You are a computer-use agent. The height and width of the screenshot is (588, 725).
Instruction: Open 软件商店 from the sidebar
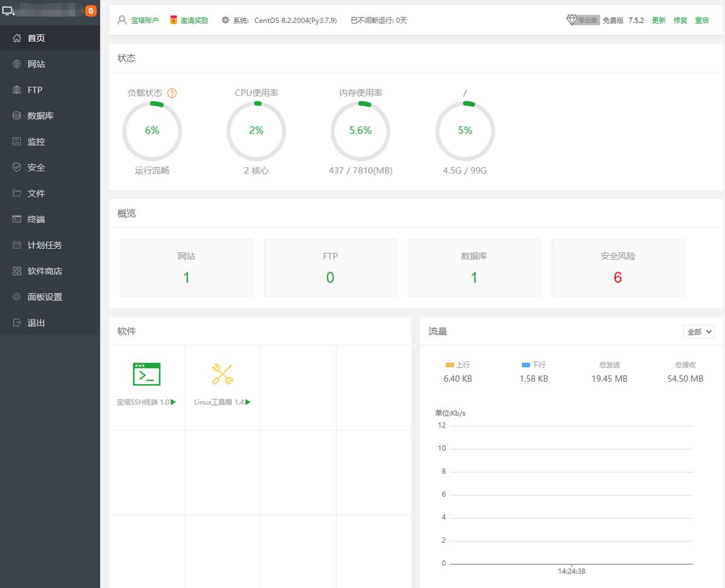pyautogui.click(x=45, y=271)
